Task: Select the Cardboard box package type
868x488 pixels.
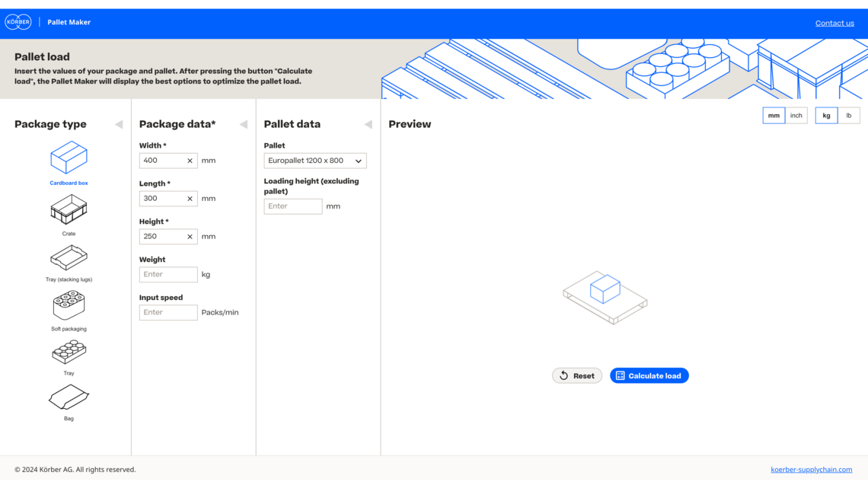Action: pyautogui.click(x=69, y=158)
